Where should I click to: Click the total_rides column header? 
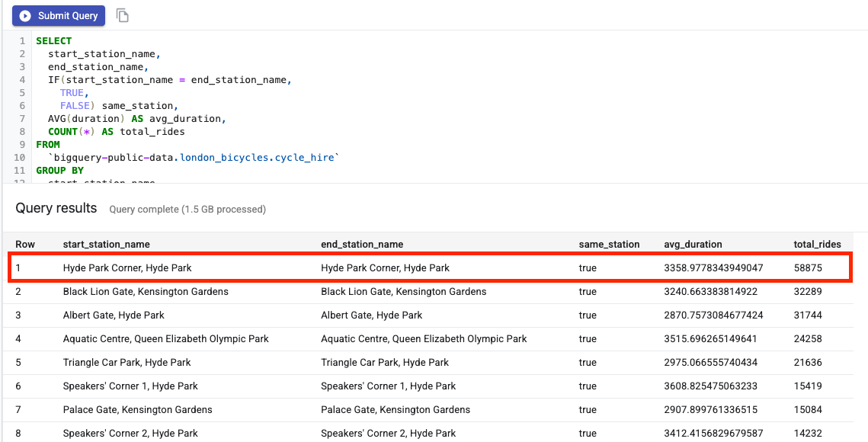(817, 245)
